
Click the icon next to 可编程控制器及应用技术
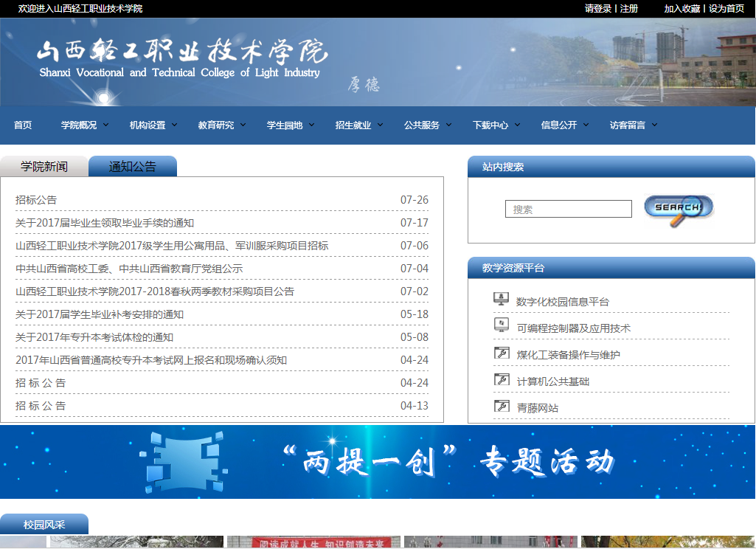click(502, 325)
